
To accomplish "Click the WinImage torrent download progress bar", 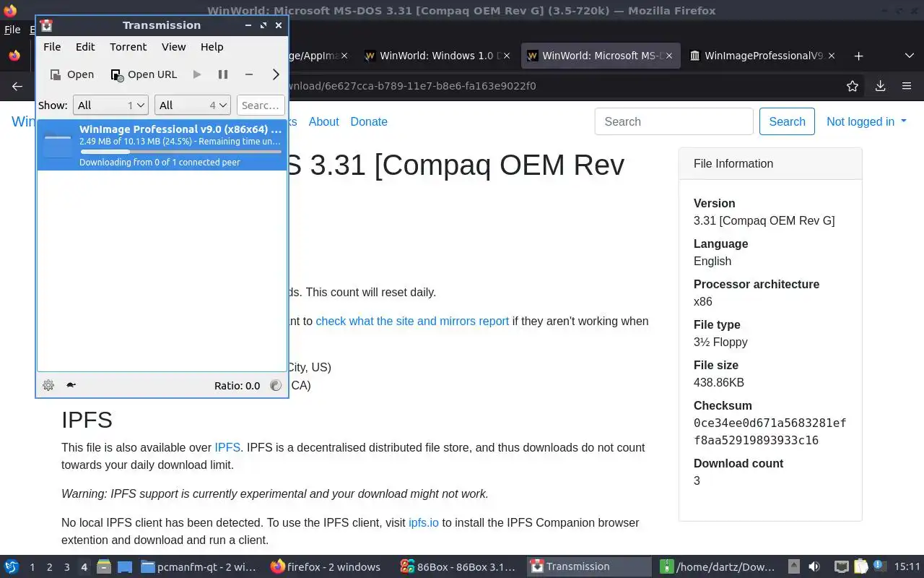I will pyautogui.click(x=180, y=152).
